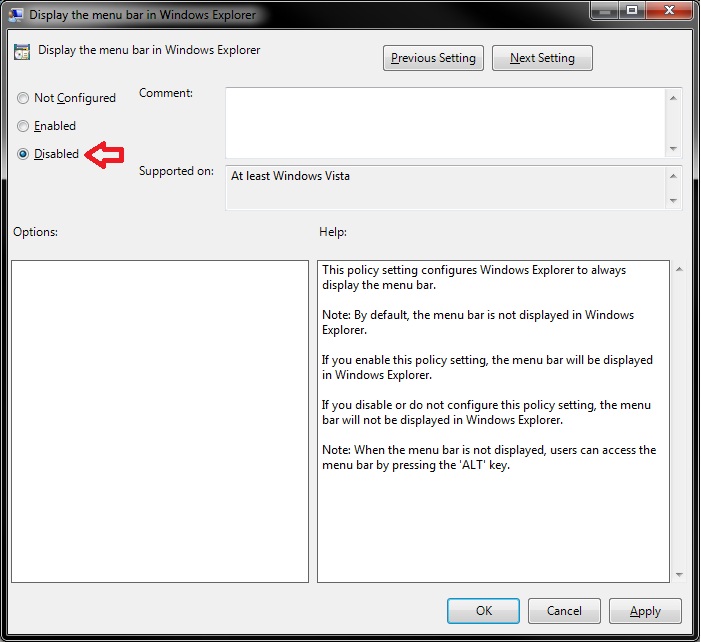
Task: Click the 'Supported on:' label
Action: (176, 171)
